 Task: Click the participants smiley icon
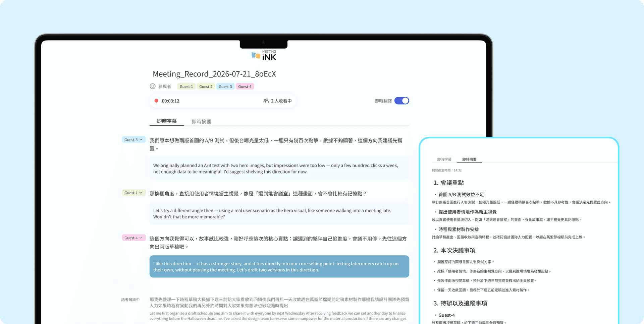[x=153, y=86]
